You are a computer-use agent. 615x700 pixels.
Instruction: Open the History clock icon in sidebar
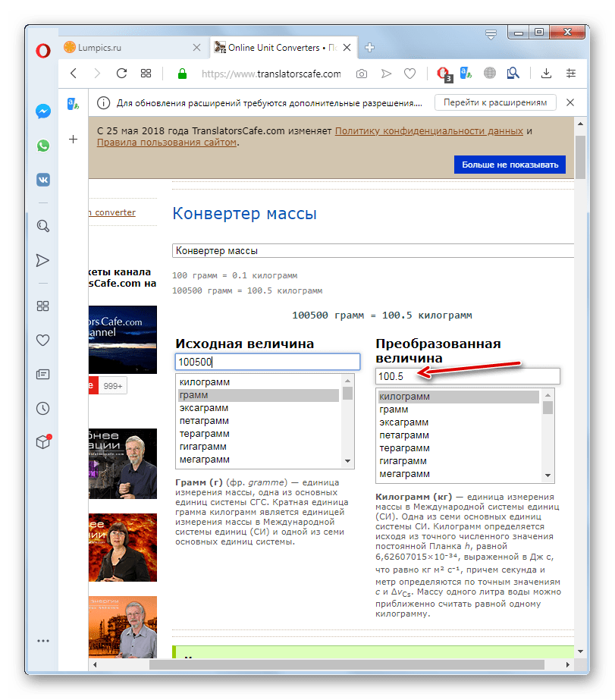(x=43, y=409)
